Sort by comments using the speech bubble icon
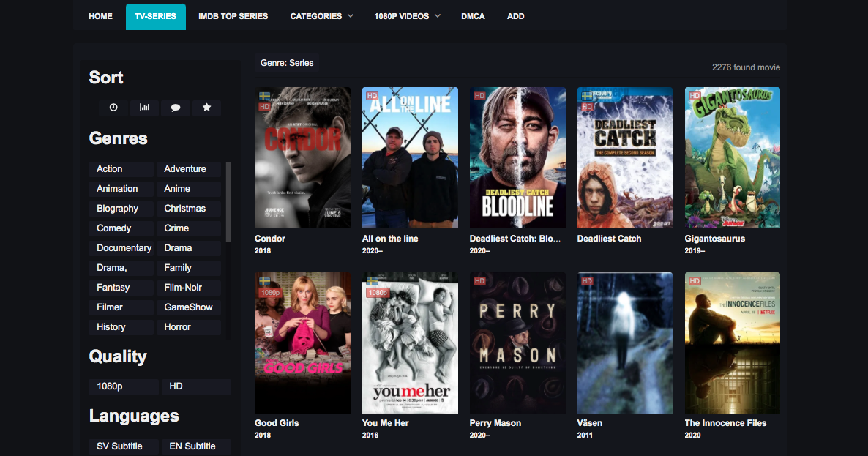The image size is (868, 456). (x=176, y=108)
